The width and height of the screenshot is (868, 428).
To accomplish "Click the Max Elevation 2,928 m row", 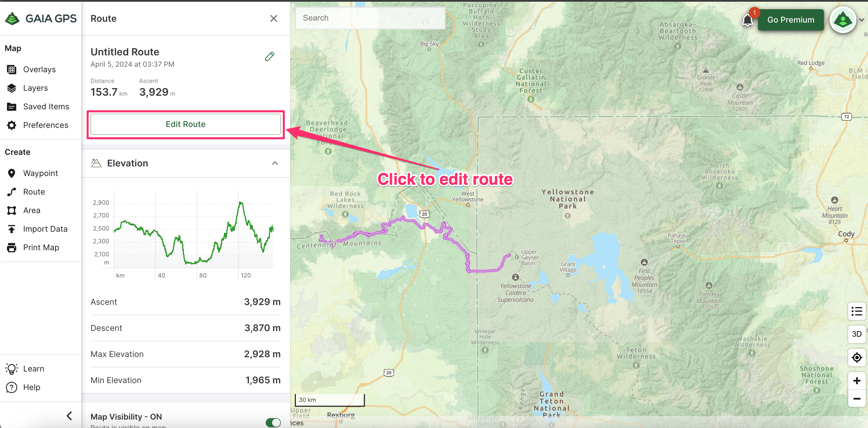I will 185,354.
